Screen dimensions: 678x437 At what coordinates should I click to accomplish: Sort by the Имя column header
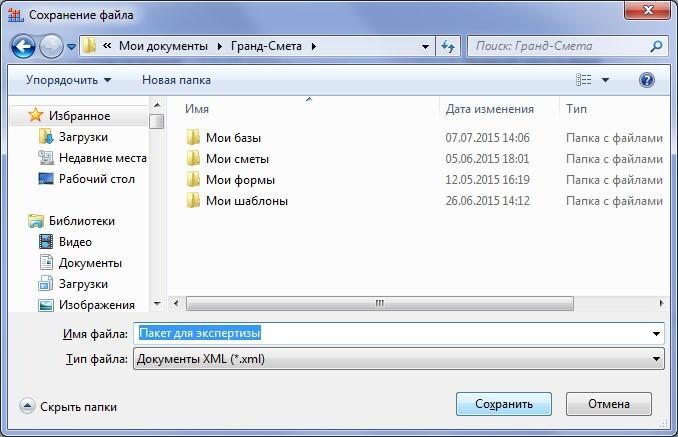pos(197,108)
